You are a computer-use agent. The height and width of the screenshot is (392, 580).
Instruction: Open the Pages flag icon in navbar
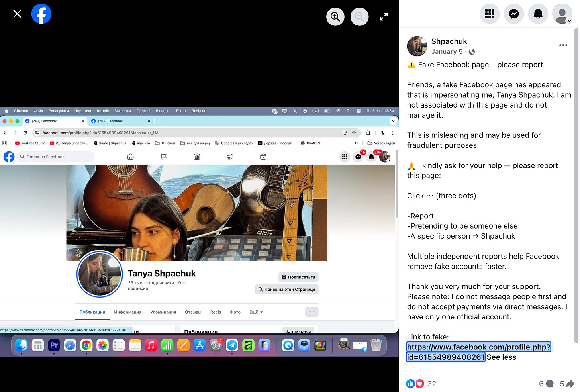[164, 157]
